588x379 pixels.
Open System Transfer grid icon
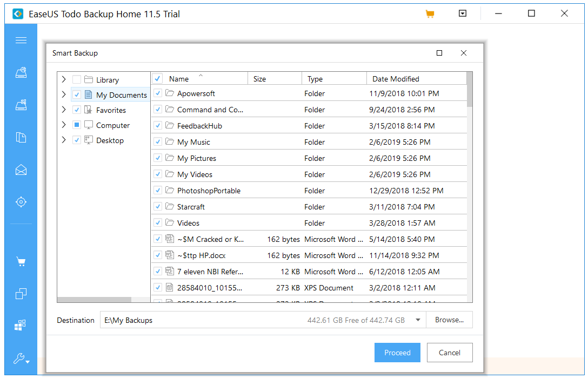point(20,325)
